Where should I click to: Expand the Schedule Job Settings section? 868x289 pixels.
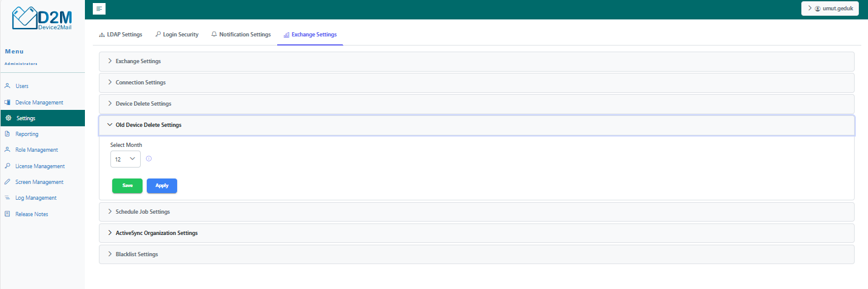(143, 212)
